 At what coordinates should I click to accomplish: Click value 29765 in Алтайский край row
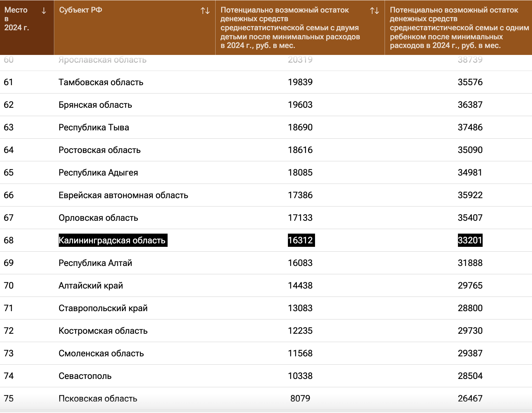pyautogui.click(x=470, y=285)
